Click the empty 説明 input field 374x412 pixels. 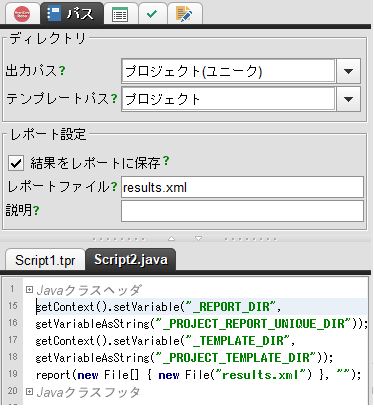pos(242,211)
